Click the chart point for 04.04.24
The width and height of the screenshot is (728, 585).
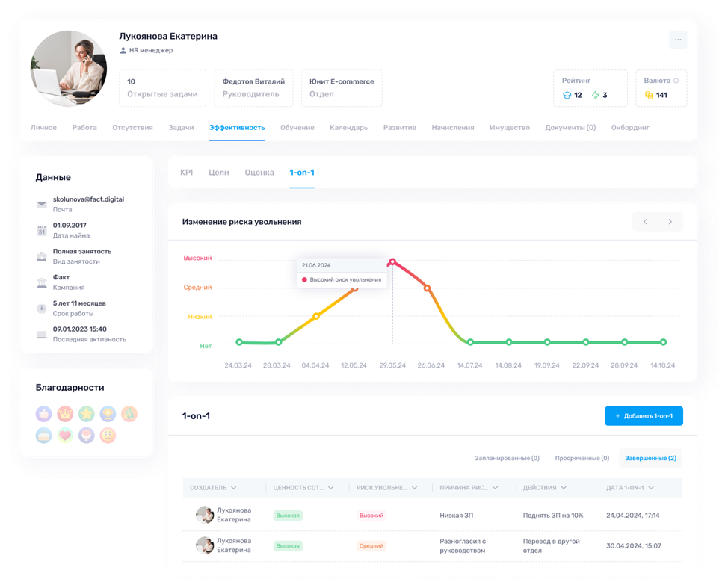[x=315, y=316]
